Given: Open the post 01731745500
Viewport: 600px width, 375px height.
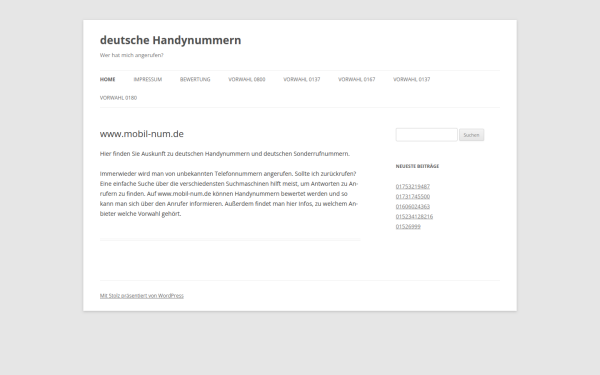Looking at the screenshot, I should [x=412, y=196].
